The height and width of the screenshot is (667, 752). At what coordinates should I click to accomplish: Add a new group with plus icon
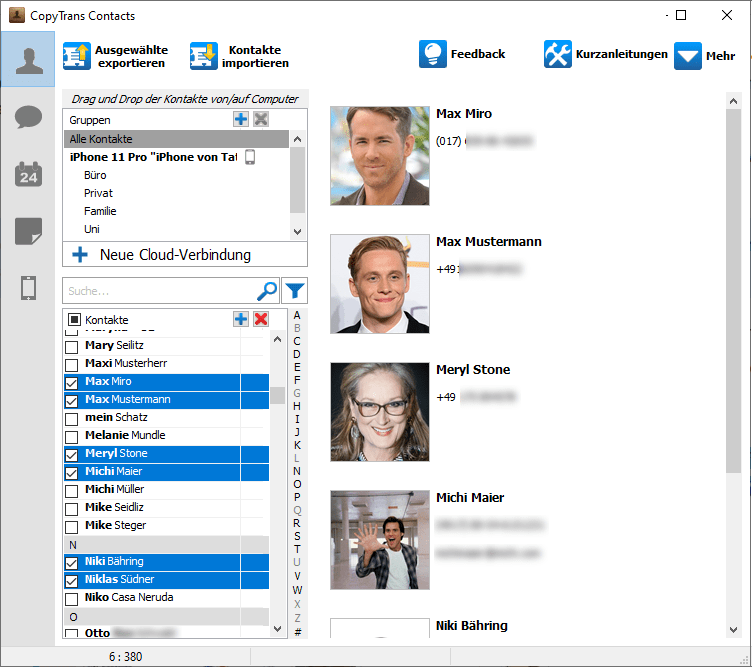click(x=241, y=119)
